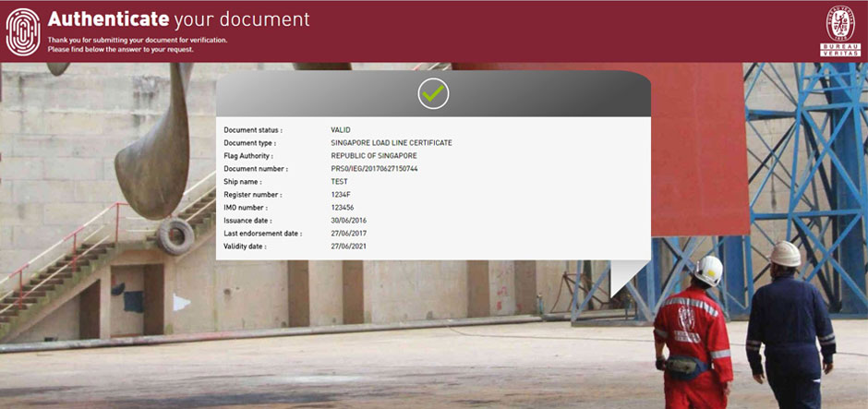Click the IMO number value 123456
This screenshot has width=868, height=409.
click(x=342, y=208)
